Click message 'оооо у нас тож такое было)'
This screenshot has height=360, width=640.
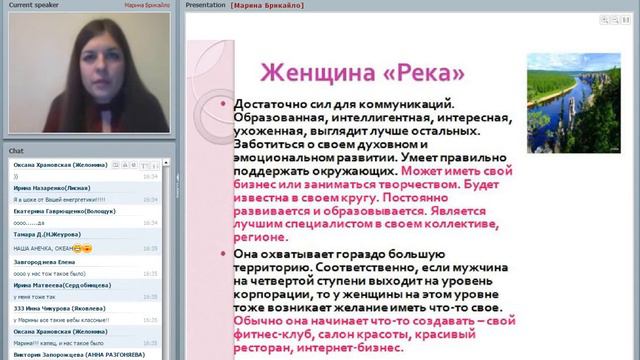(x=49, y=274)
